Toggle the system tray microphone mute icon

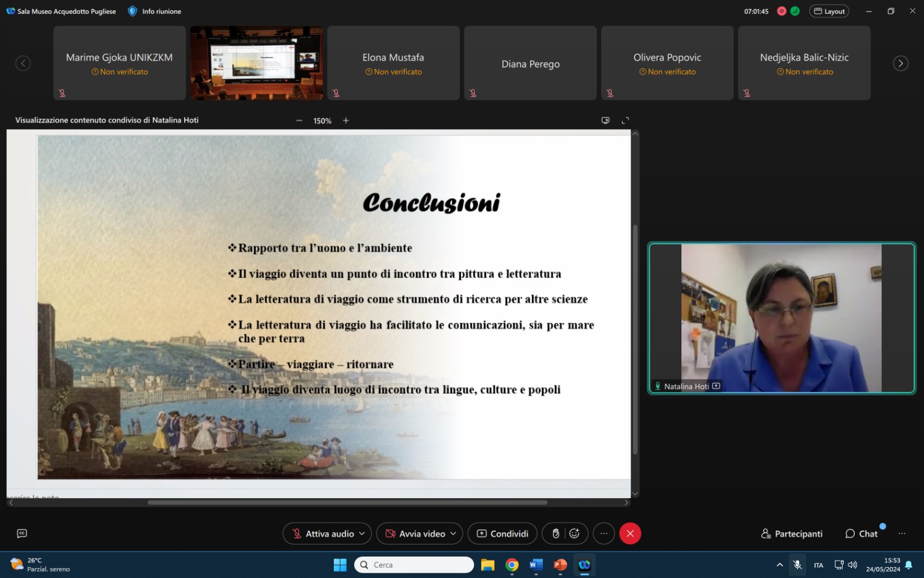[x=798, y=565]
